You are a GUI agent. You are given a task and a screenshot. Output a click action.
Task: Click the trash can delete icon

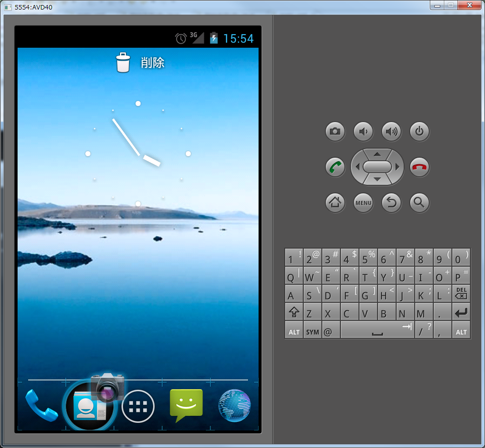pyautogui.click(x=123, y=62)
